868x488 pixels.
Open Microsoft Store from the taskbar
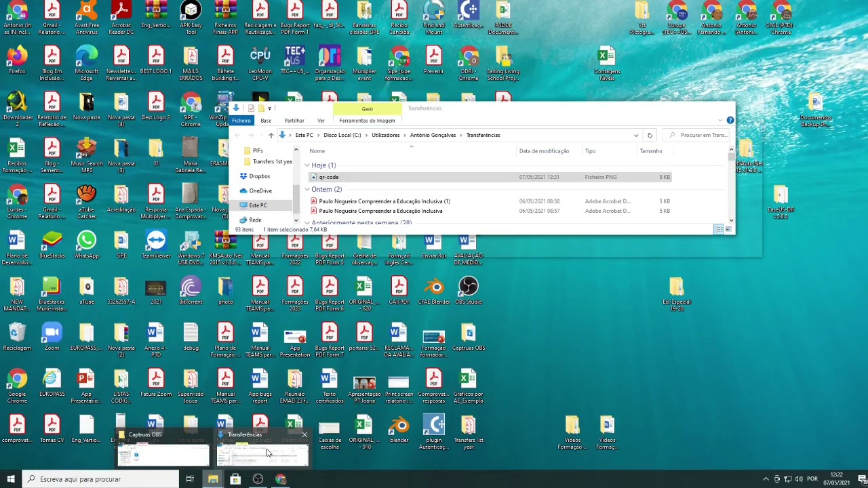[x=235, y=479]
